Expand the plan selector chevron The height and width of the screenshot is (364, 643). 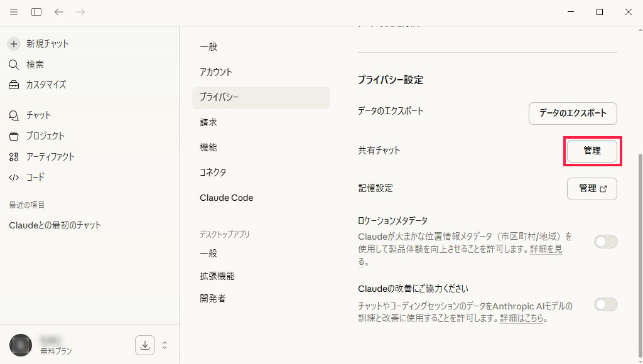(x=165, y=345)
